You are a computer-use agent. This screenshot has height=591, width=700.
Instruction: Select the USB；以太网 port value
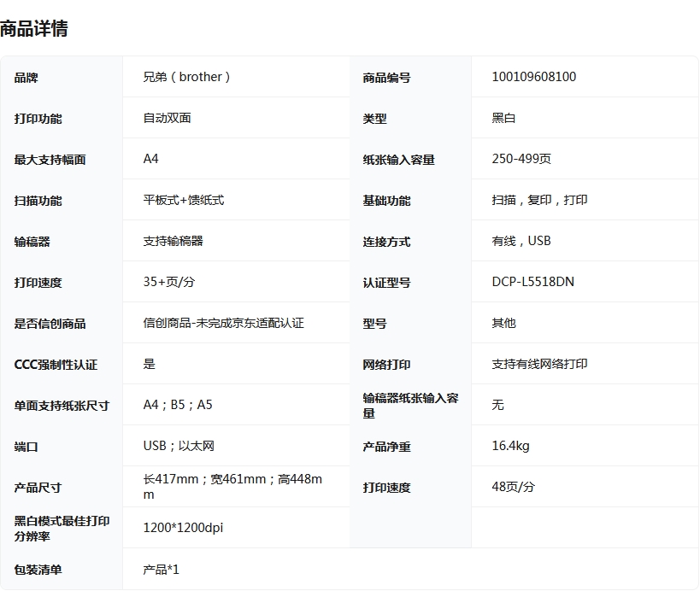(179, 446)
